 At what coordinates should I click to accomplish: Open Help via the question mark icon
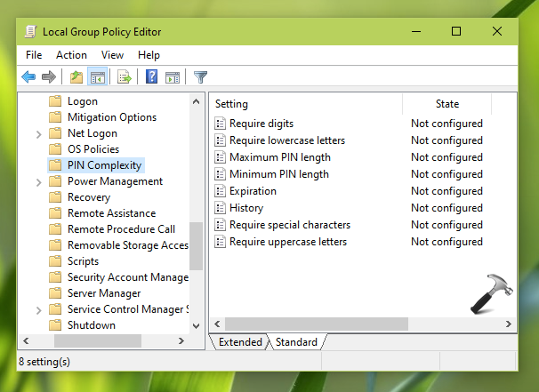pyautogui.click(x=151, y=77)
